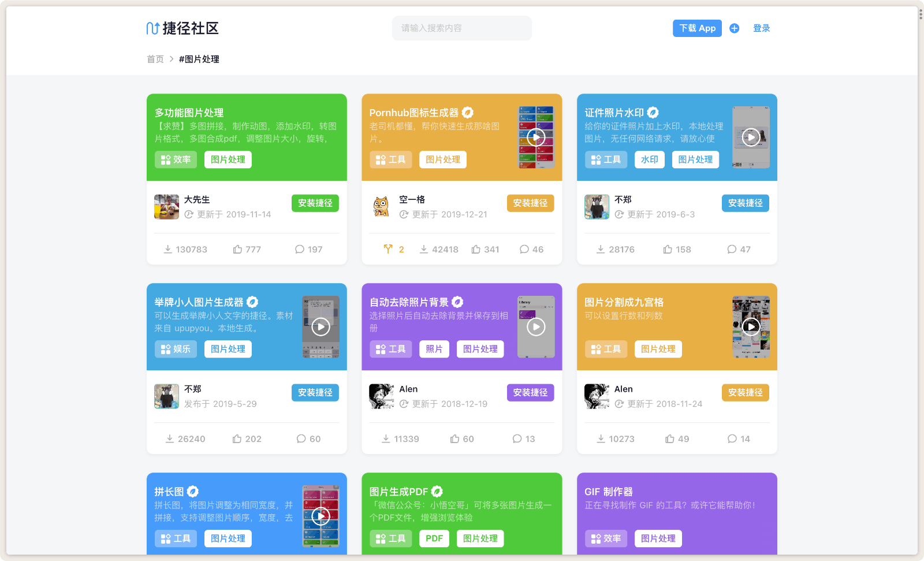Open the 拼长图 card title
Image resolution: width=924 pixels, height=561 pixels.
click(x=169, y=492)
